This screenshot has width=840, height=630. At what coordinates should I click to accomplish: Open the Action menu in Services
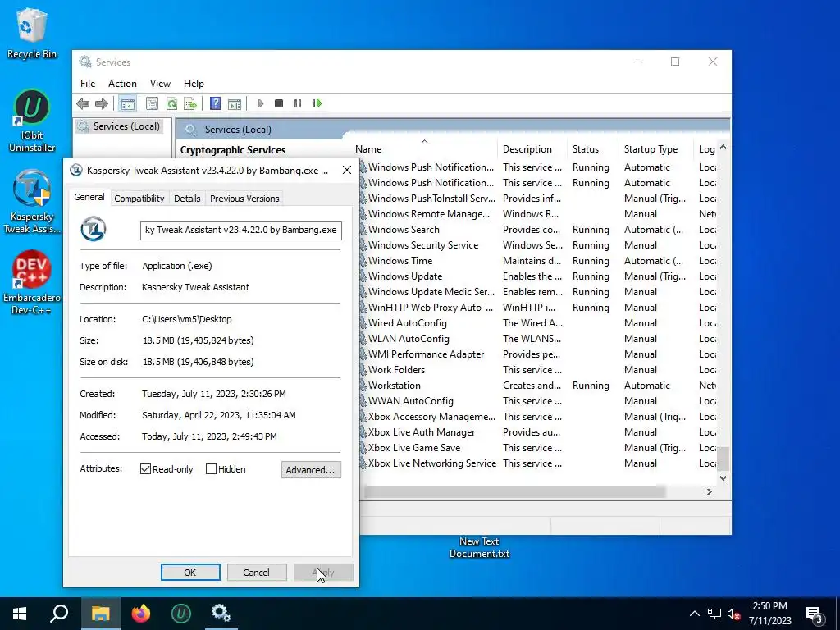click(x=122, y=84)
